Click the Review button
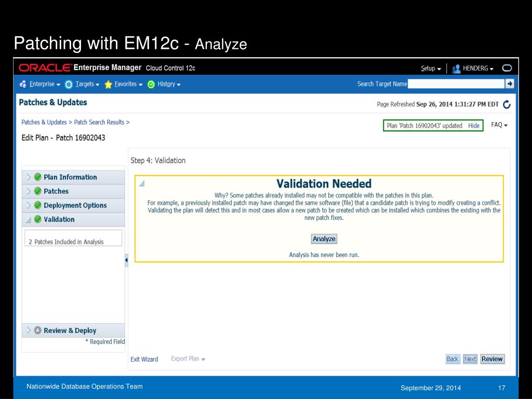Viewport: 532px width, 399px height. point(493,359)
